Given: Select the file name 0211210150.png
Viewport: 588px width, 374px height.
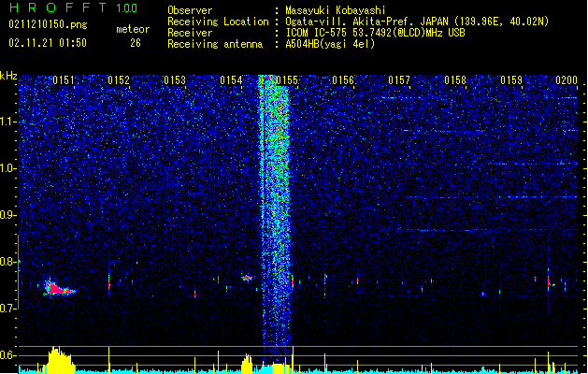Looking at the screenshot, I should [48, 24].
